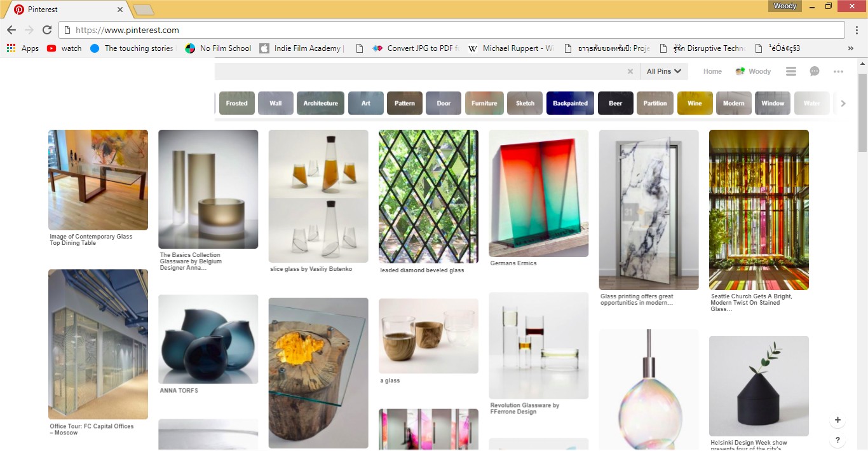
Task: Open the Chrome three-dot menu
Action: click(x=856, y=30)
